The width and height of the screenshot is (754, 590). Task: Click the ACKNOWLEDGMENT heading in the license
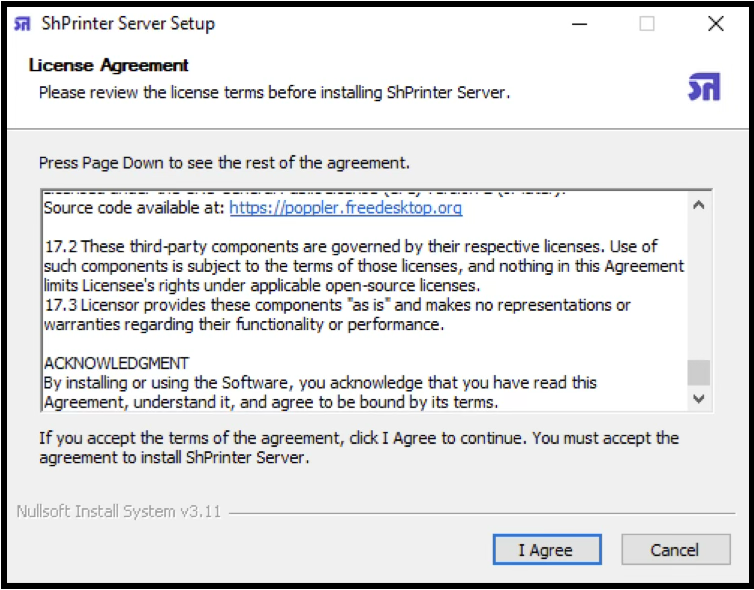point(117,362)
